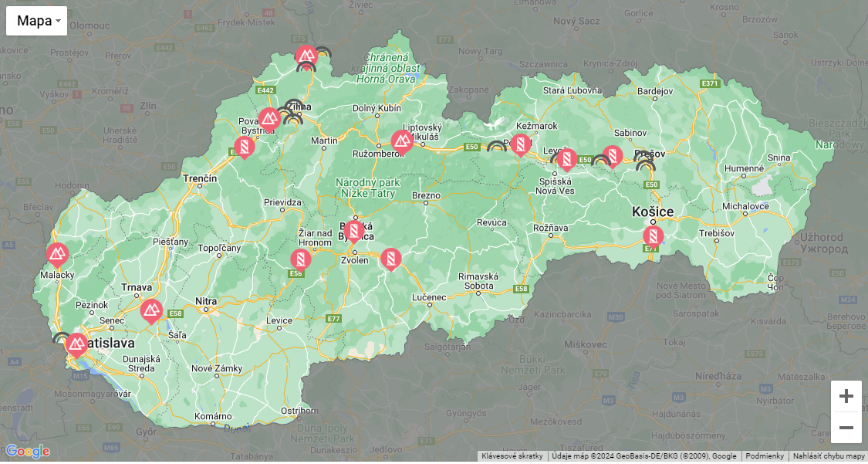The image size is (868, 464).
Task: Open the warning triangle marker above Malacky
Action: point(57,253)
